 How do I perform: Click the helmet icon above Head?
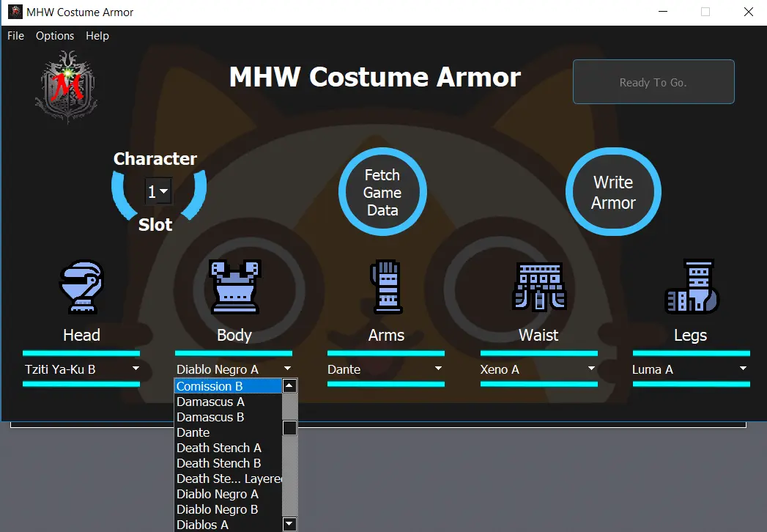point(81,287)
